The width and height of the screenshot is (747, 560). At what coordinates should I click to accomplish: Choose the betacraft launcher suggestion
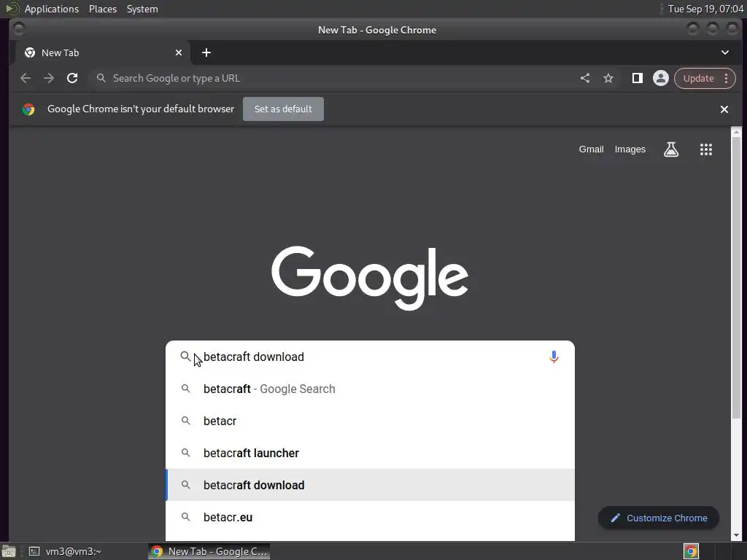370,453
